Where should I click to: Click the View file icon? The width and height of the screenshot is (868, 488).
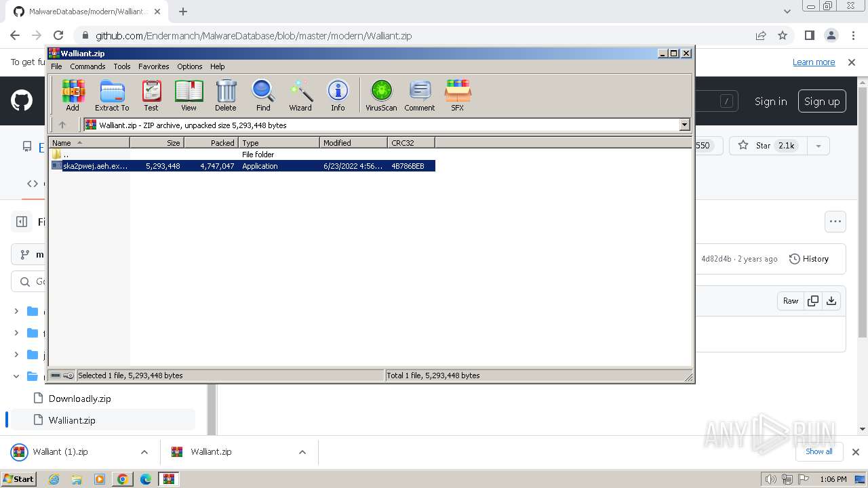coord(189,96)
